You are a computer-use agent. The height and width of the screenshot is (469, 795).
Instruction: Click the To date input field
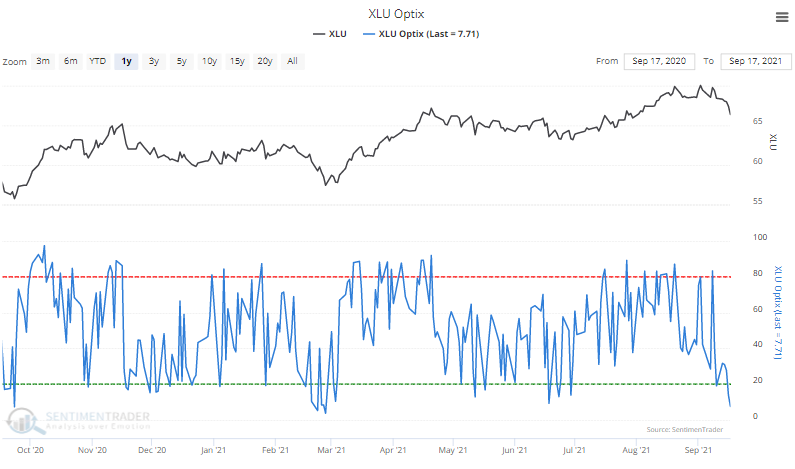point(755,61)
